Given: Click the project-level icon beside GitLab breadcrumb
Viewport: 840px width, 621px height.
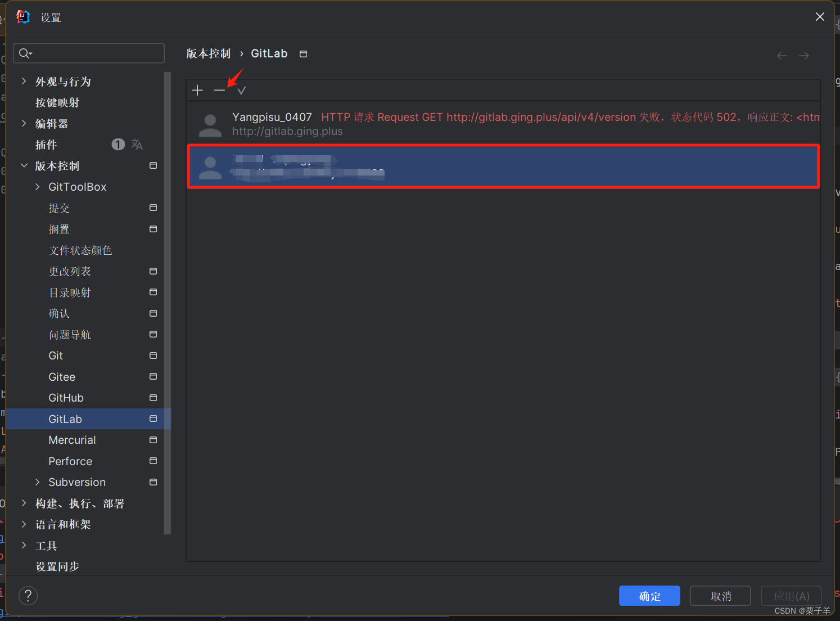Looking at the screenshot, I should (304, 54).
